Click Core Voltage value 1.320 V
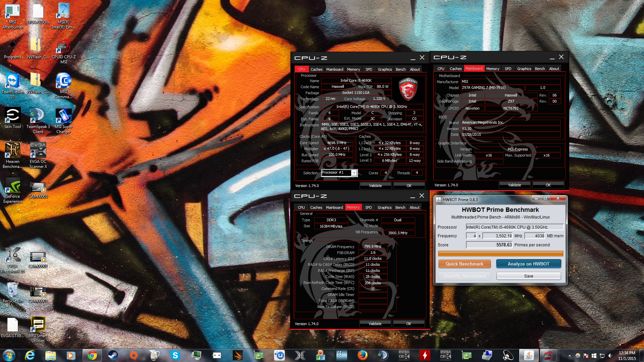This screenshot has height=362, width=644. (x=379, y=99)
